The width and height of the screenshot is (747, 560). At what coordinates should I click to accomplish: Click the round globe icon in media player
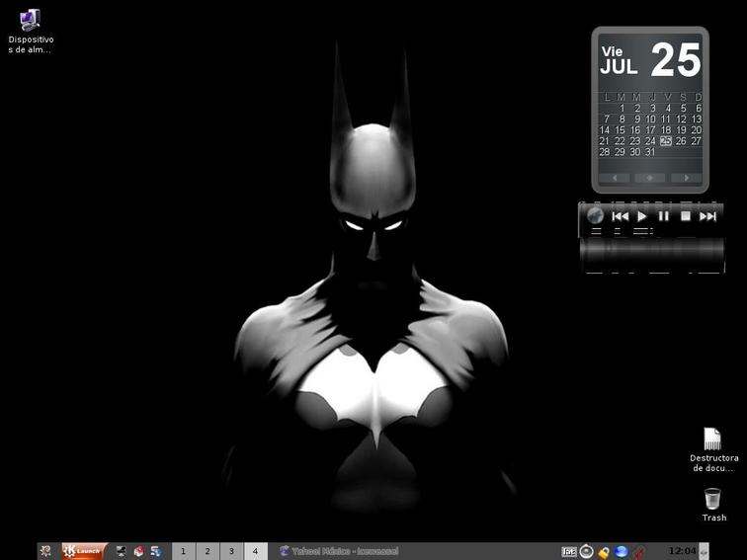pyautogui.click(x=595, y=216)
